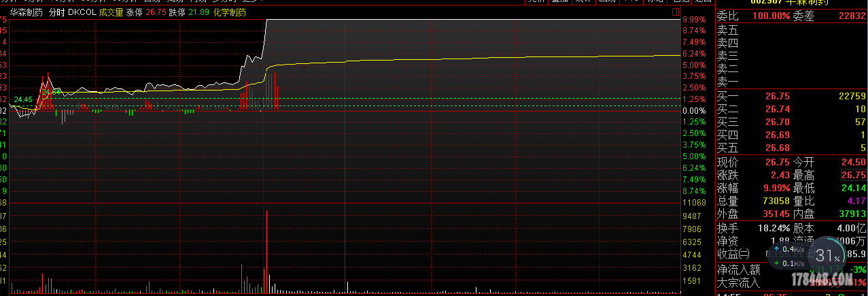Viewport: 868px width, 296px height.
Task: Click the 买三 bid price 26.70
Action: pos(778,122)
